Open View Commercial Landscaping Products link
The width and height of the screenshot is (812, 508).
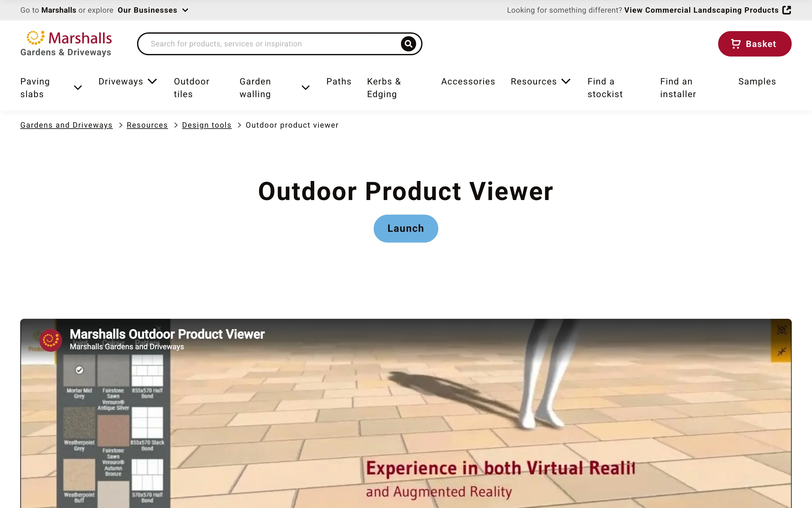pos(701,10)
